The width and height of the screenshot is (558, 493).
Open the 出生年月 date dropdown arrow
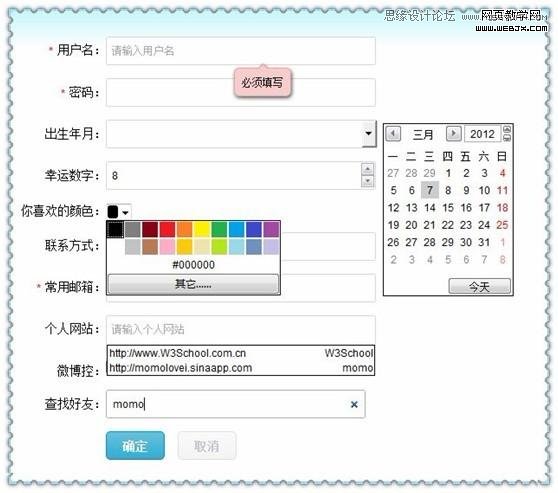(369, 133)
